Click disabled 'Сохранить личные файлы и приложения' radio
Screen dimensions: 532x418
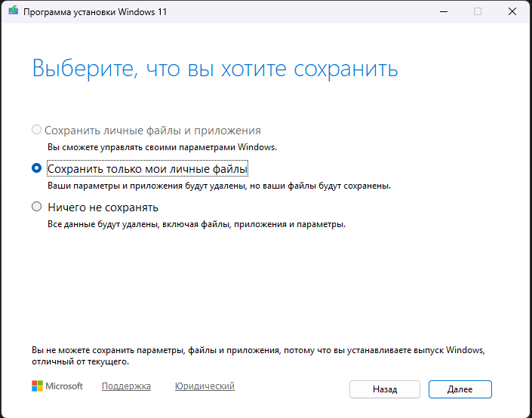click(37, 130)
